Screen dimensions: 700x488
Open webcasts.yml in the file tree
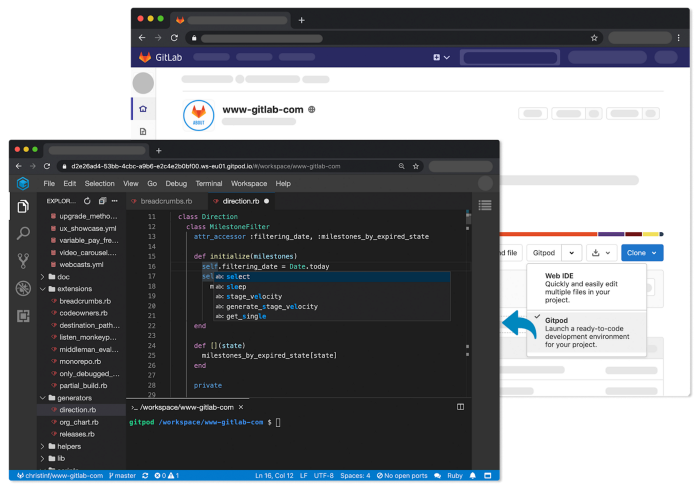(81, 265)
